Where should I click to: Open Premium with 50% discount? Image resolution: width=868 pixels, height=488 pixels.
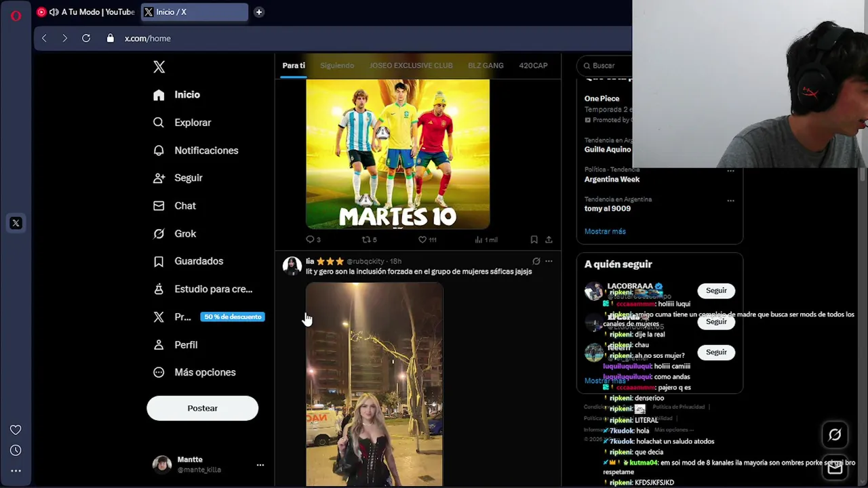pyautogui.click(x=208, y=317)
